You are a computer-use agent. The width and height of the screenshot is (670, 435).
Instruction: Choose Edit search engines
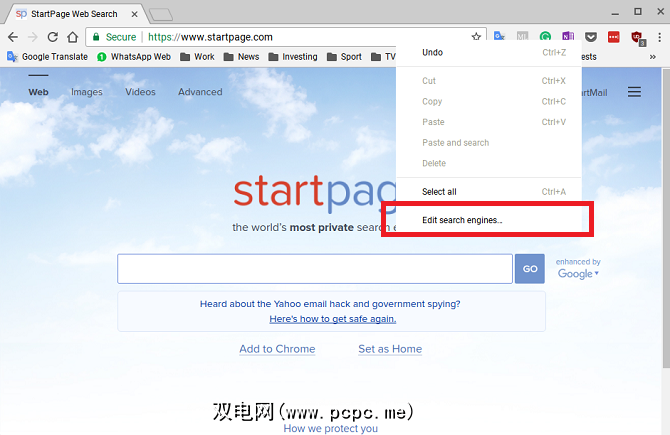pos(489,220)
